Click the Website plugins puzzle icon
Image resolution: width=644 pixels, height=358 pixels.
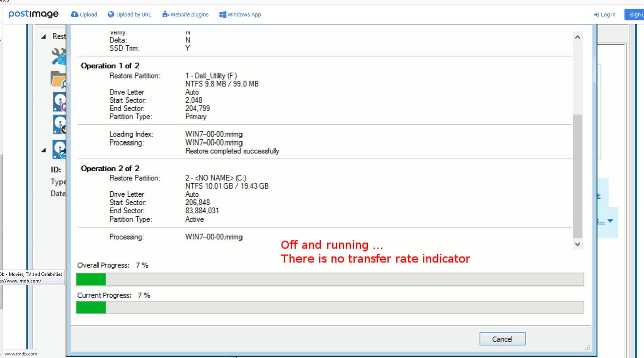click(165, 14)
